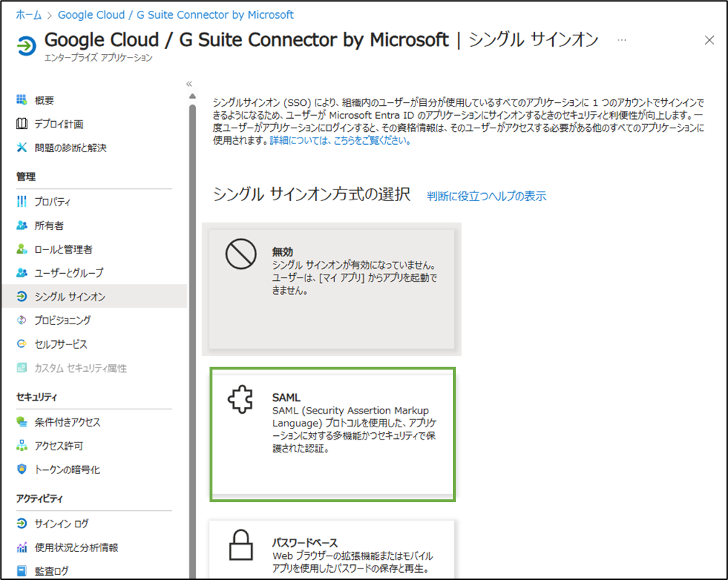This screenshot has height=580, width=728.
Task: Click the プロビジョニング sync icon
Action: coord(22,320)
